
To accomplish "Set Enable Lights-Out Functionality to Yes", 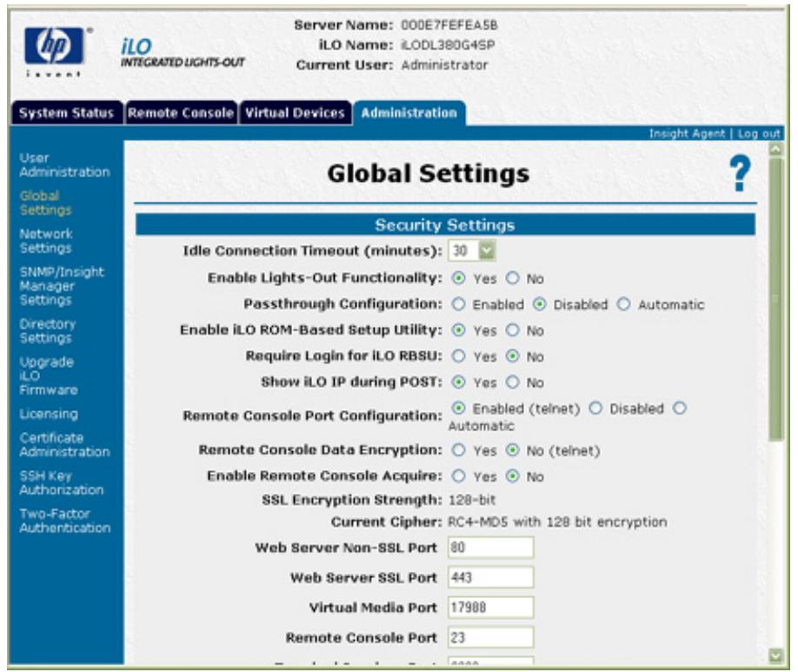I will point(458,278).
